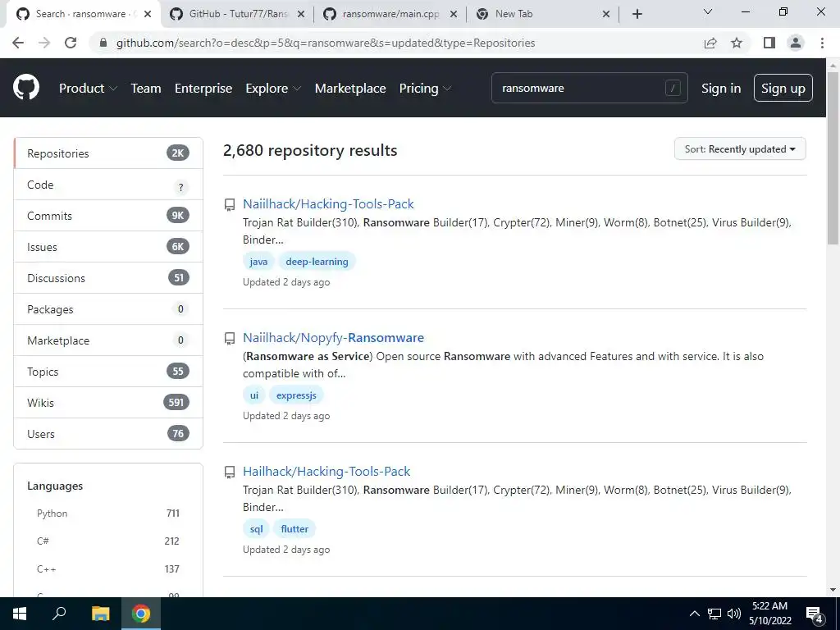Click the browser address bar URL

click(x=326, y=43)
